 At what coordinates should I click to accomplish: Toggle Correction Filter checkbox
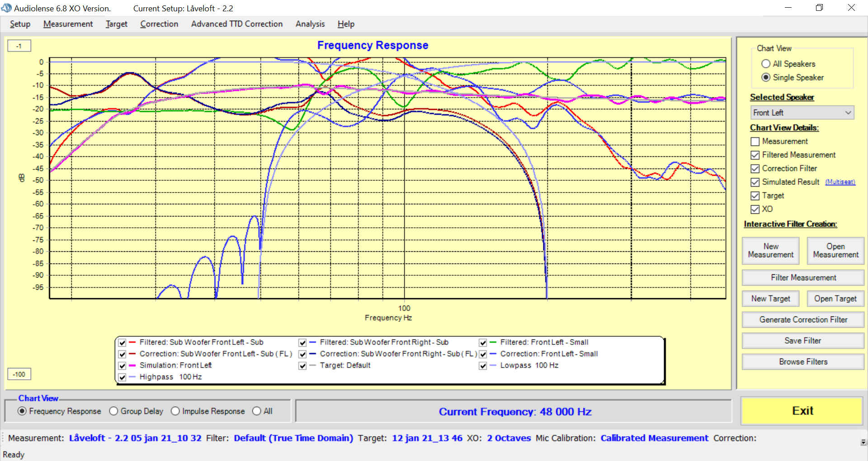coord(755,169)
